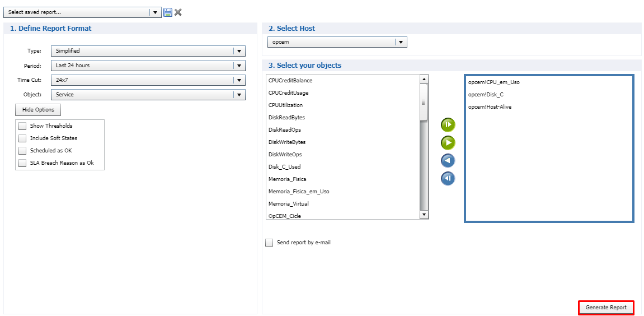The height and width of the screenshot is (316, 644).
Task: Toggle the SLA Breach Reason as Ok checkbox
Action: point(22,163)
